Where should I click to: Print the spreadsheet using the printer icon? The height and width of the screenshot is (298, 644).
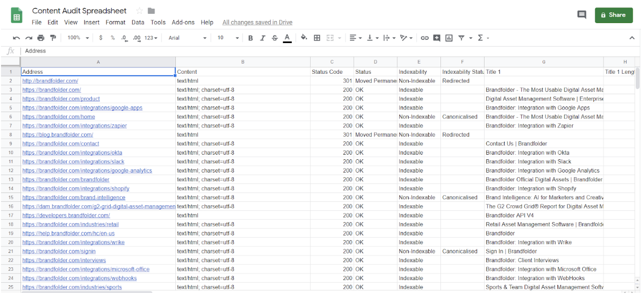click(41, 38)
